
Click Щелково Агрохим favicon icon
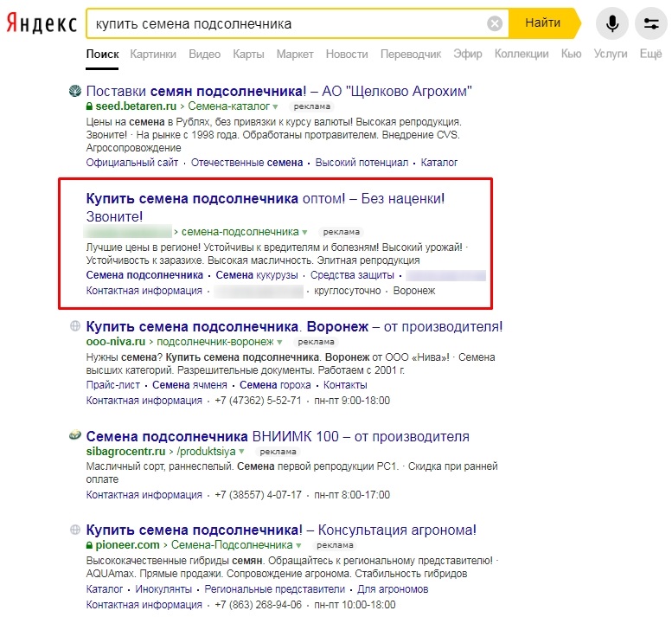pyautogui.click(x=74, y=91)
